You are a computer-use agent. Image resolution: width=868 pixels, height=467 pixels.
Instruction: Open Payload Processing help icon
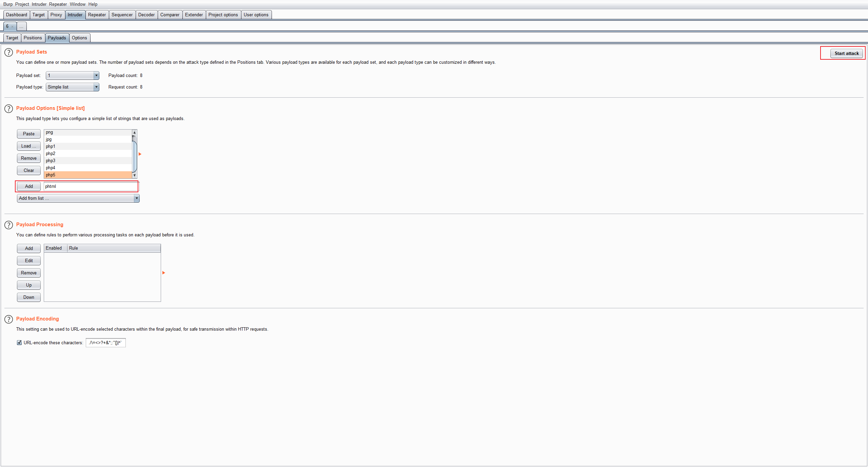click(x=8, y=225)
